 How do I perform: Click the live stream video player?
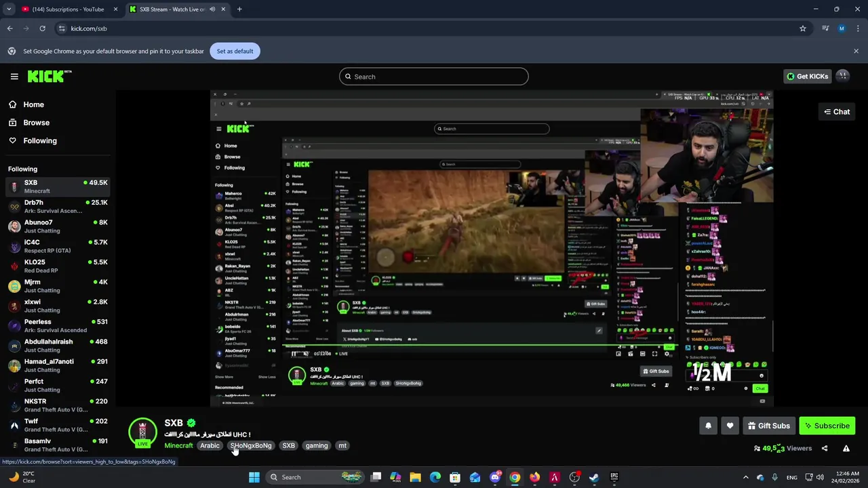tap(492, 248)
